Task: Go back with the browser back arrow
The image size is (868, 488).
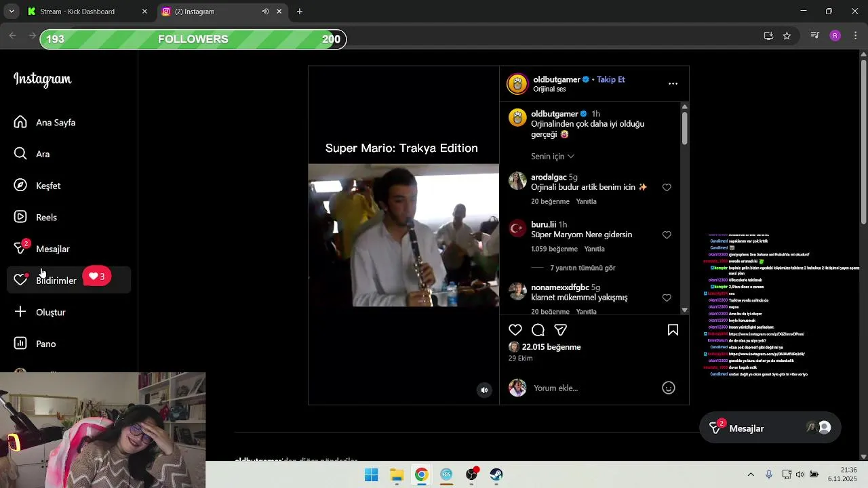Action: click(x=12, y=36)
